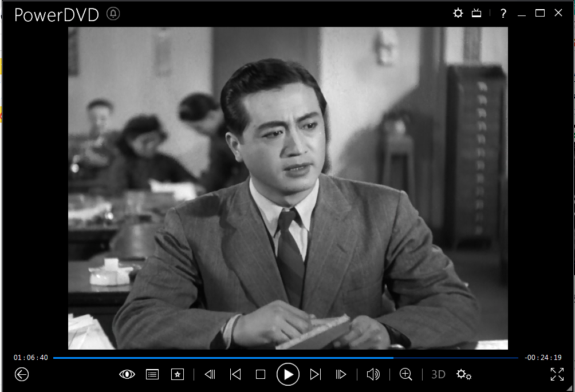This screenshot has width=575, height=392.
Task: Enter fullscreen mode
Action: click(557, 374)
